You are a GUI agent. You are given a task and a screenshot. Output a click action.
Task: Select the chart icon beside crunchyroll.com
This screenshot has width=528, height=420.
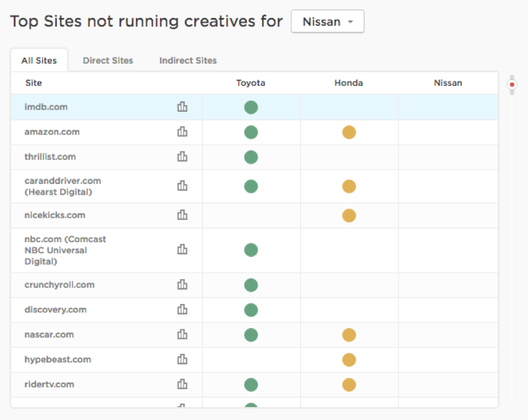coord(182,285)
